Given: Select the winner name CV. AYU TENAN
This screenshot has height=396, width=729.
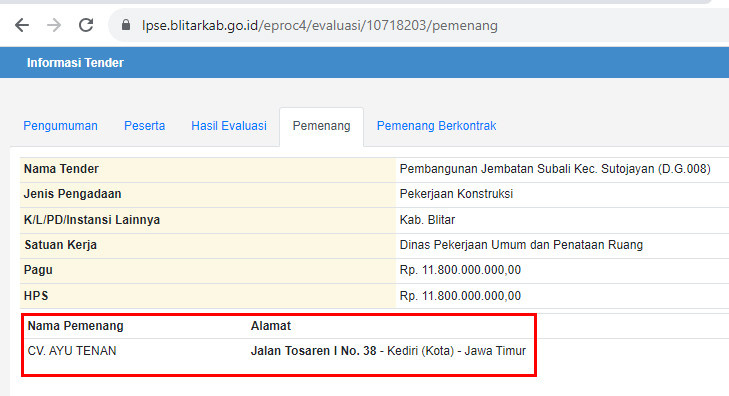Looking at the screenshot, I should [72, 351].
